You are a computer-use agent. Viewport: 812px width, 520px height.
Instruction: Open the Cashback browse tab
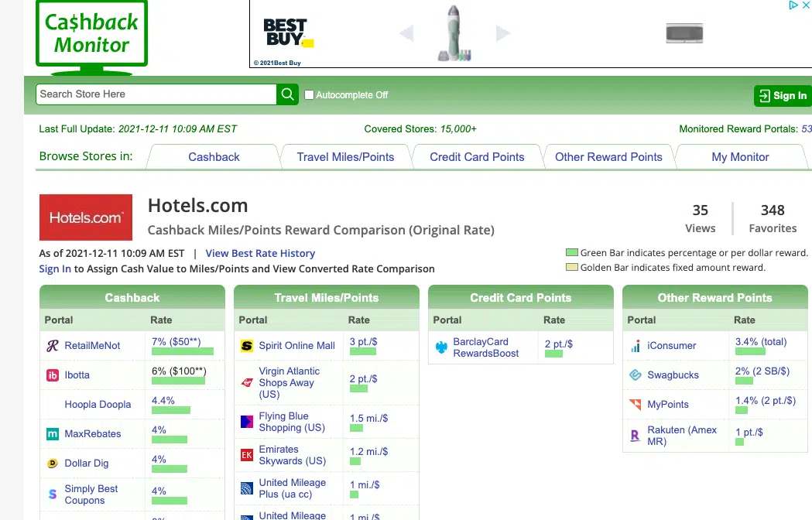(214, 157)
